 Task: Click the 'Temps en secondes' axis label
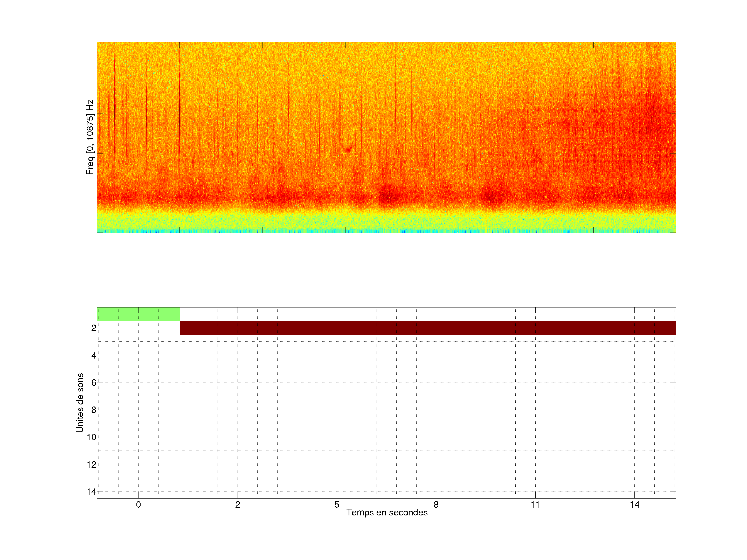click(387, 512)
